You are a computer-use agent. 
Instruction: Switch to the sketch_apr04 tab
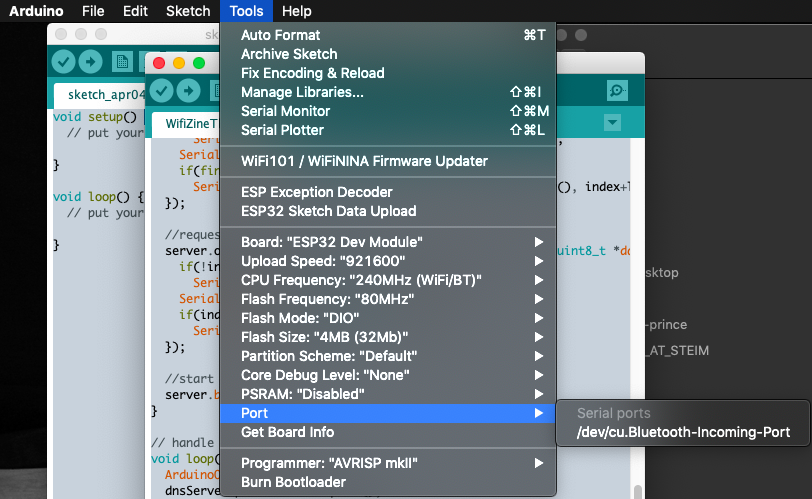click(x=98, y=96)
